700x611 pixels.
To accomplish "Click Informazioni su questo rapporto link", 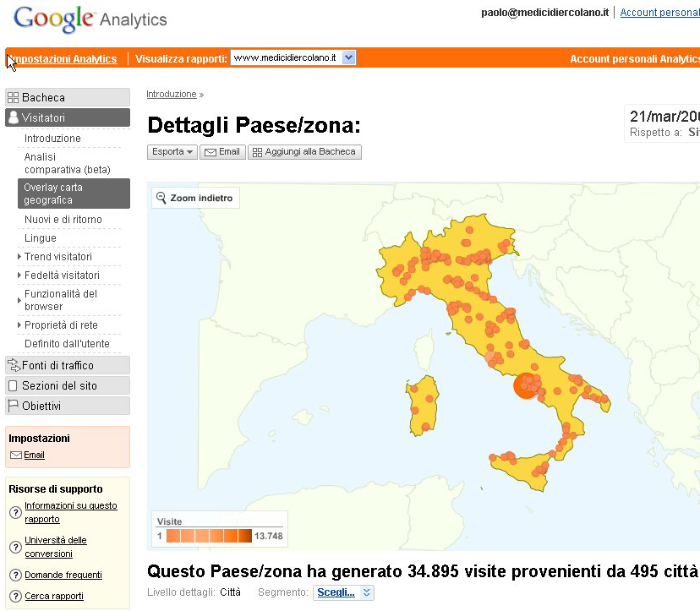I will (71, 512).
